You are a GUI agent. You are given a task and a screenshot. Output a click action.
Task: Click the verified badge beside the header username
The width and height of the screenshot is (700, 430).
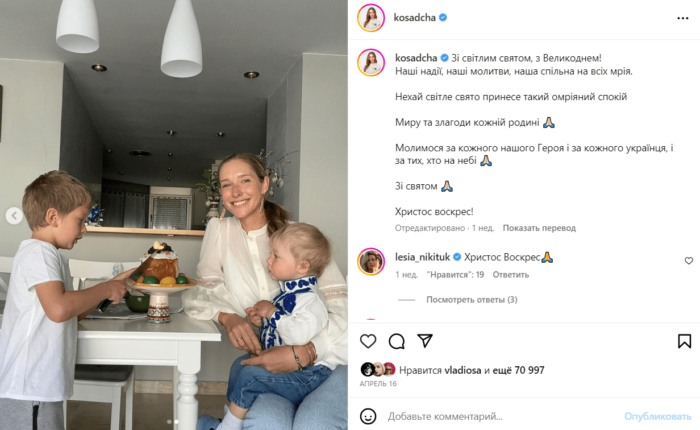443,17
